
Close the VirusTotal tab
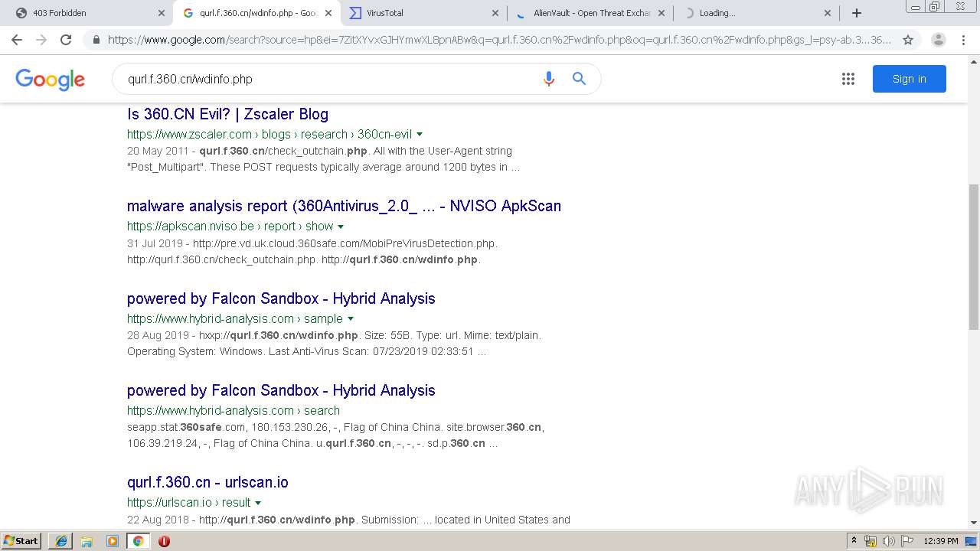[x=495, y=13]
